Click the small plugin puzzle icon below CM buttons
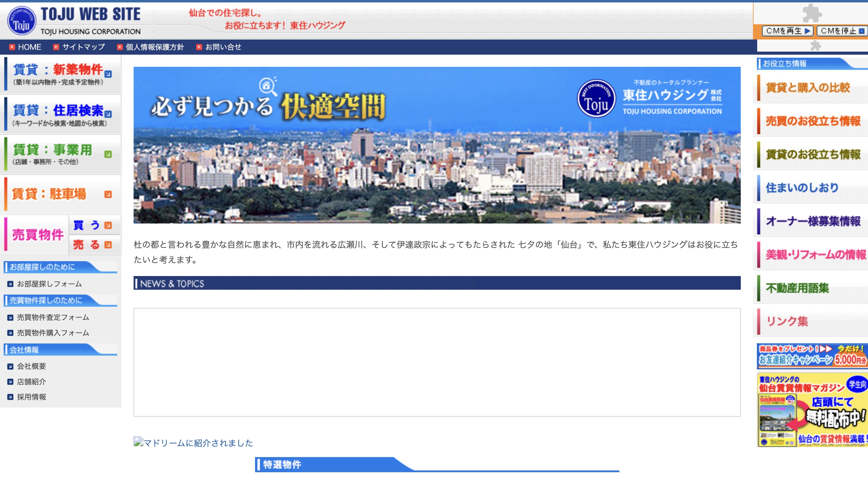Screen dimensions: 868x478 (x=815, y=46)
